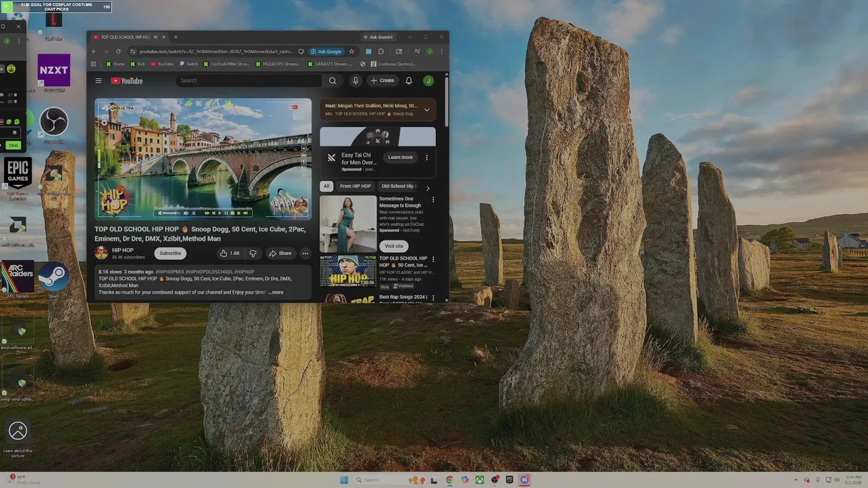Open the Create menu button
This screenshot has width=868, height=488.
click(x=382, y=81)
